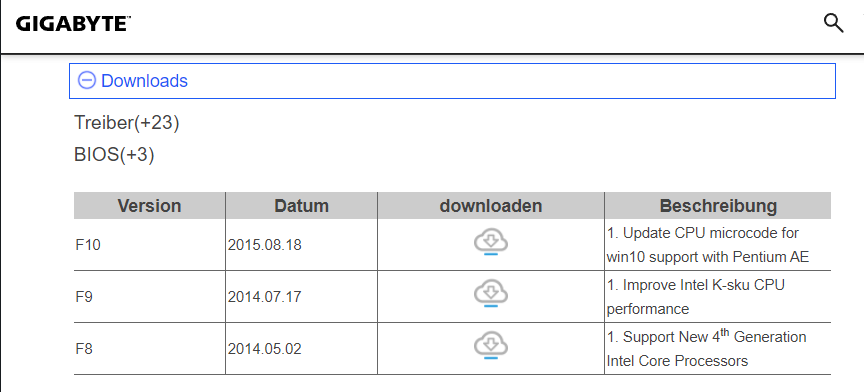Click the downloaden column header
This screenshot has width=864, height=392.
point(490,206)
